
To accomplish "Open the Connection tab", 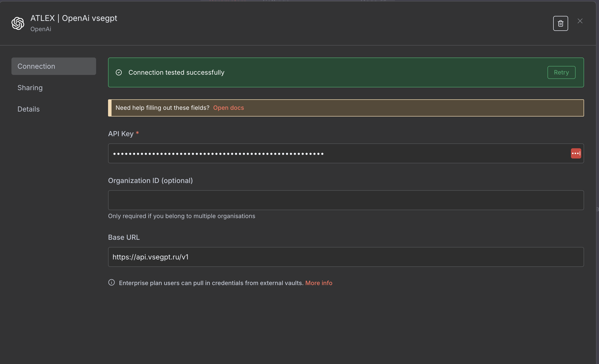I will click(54, 66).
